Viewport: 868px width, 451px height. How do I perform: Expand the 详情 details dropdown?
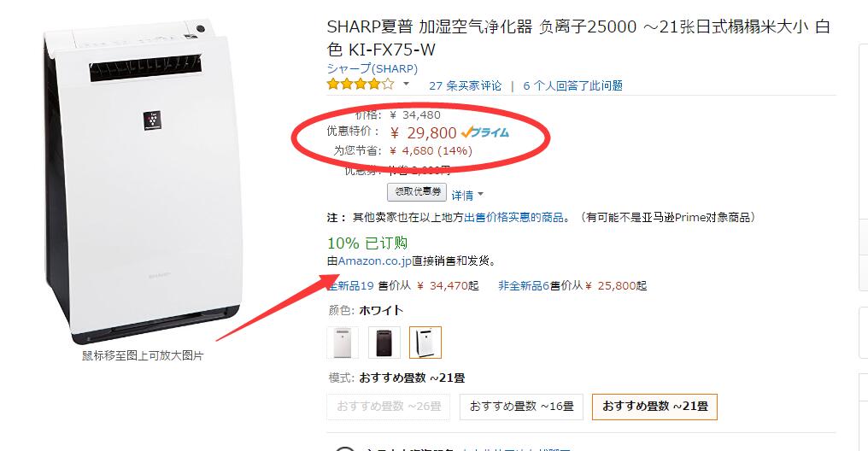pyautogui.click(x=467, y=196)
